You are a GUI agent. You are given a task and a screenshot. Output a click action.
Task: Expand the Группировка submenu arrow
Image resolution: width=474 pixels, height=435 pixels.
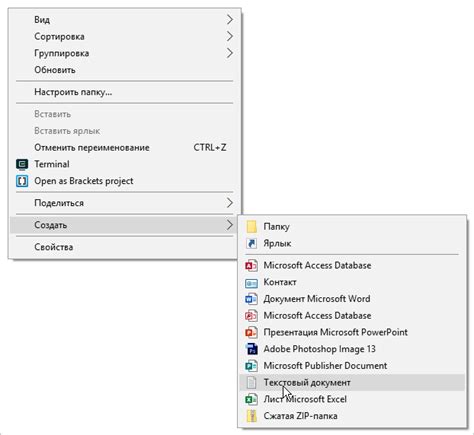point(229,53)
